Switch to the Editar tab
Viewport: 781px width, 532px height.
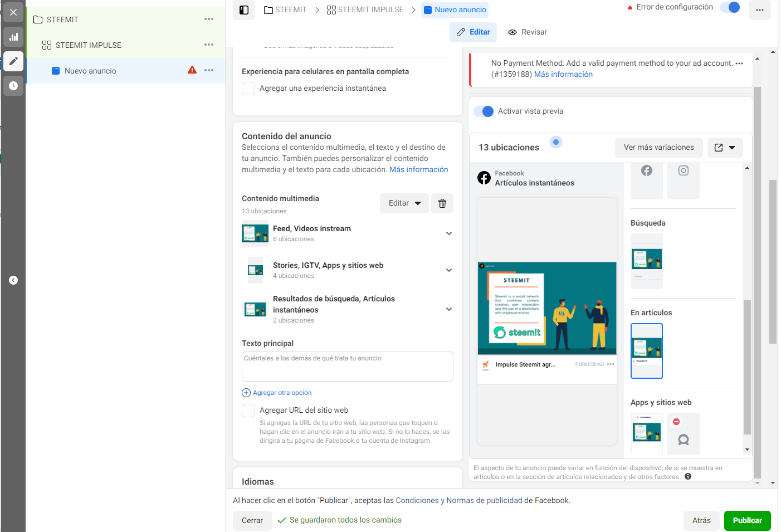[473, 32]
